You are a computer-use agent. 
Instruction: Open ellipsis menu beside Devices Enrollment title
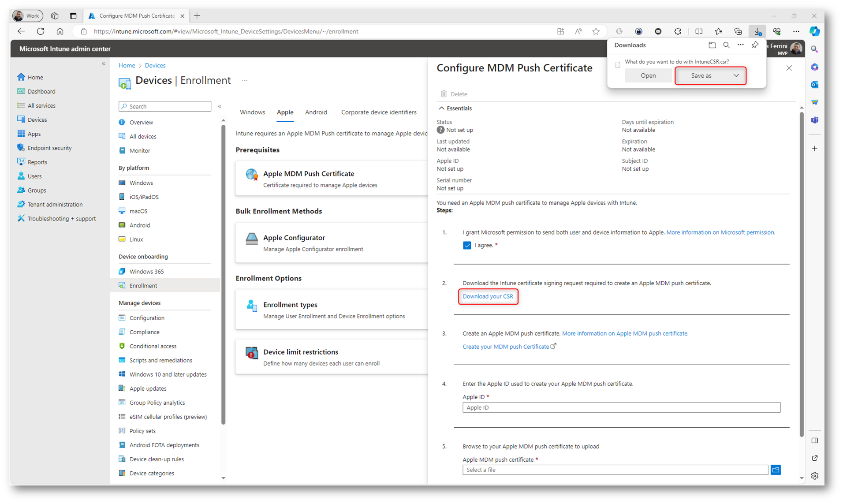[245, 80]
